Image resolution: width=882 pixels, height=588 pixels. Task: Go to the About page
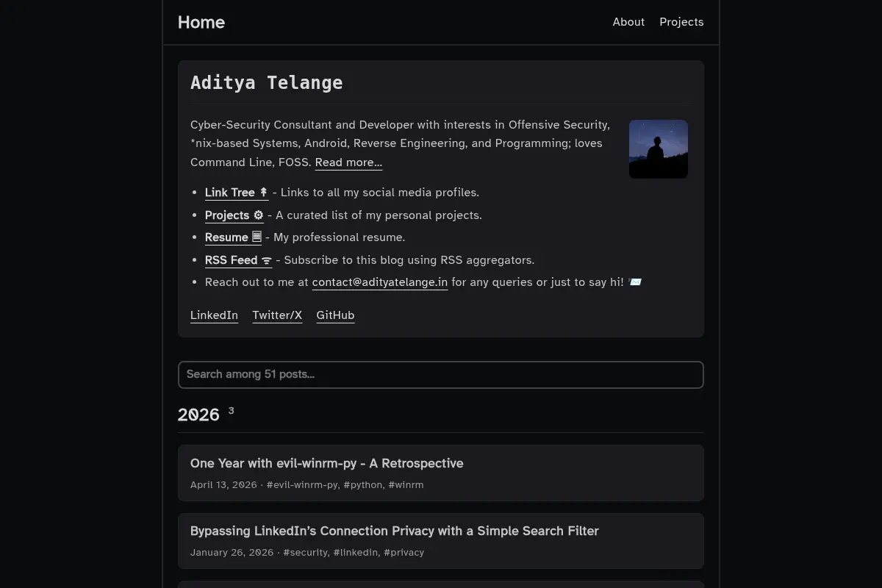[x=628, y=22]
